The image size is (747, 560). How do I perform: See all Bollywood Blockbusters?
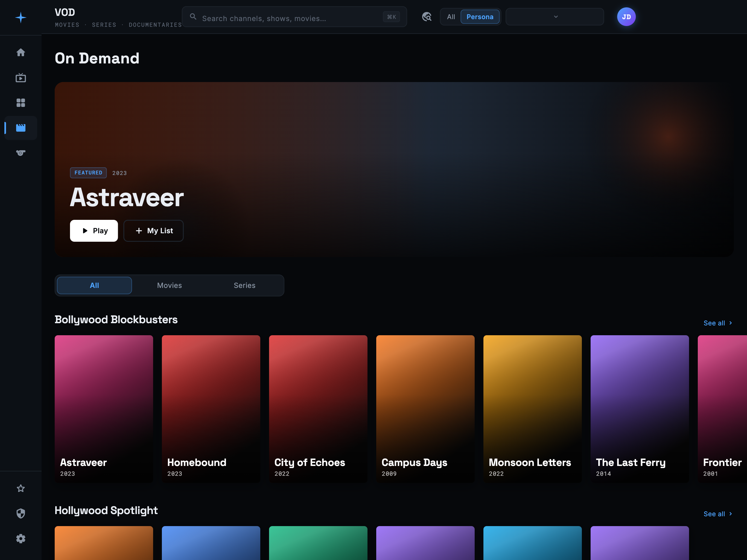pyautogui.click(x=718, y=323)
